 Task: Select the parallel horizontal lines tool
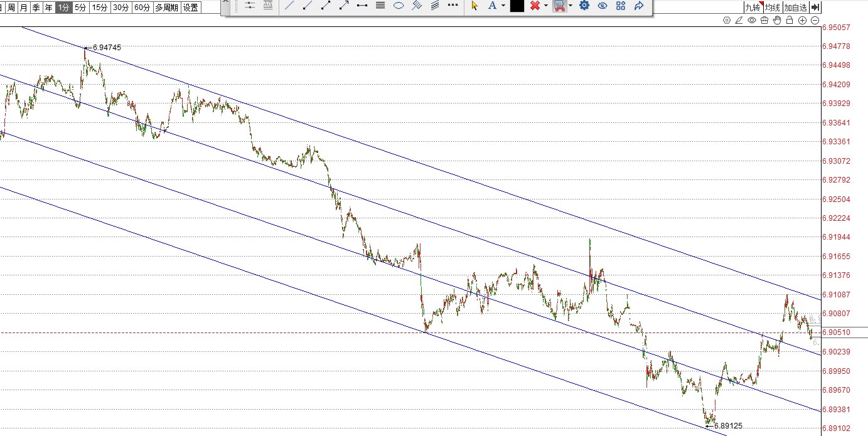click(380, 6)
